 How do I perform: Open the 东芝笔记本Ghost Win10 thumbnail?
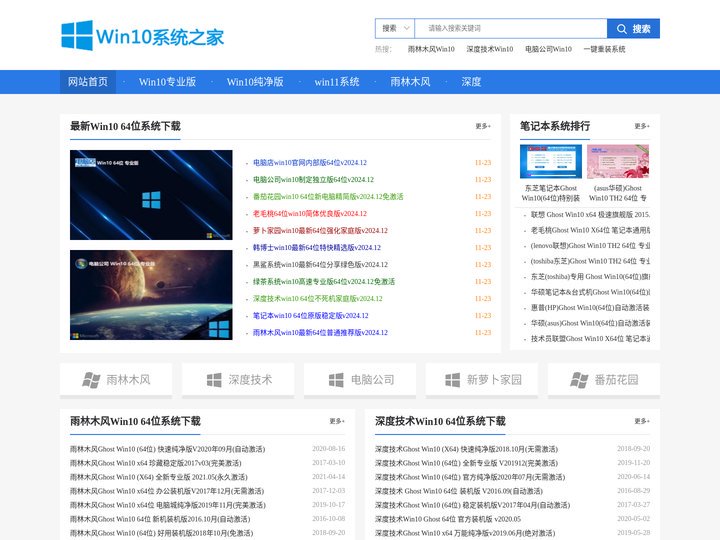[551, 161]
